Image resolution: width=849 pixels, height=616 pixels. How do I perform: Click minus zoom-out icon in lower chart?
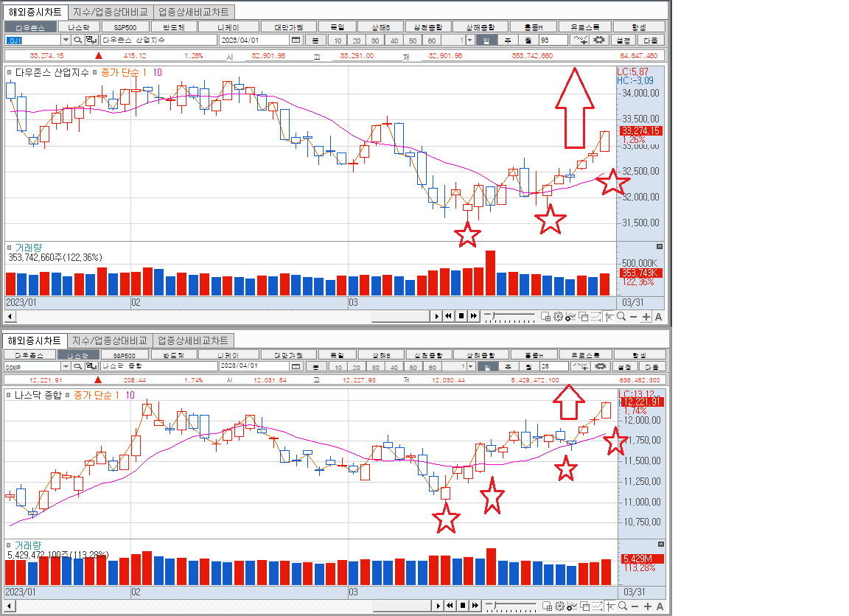[635, 606]
